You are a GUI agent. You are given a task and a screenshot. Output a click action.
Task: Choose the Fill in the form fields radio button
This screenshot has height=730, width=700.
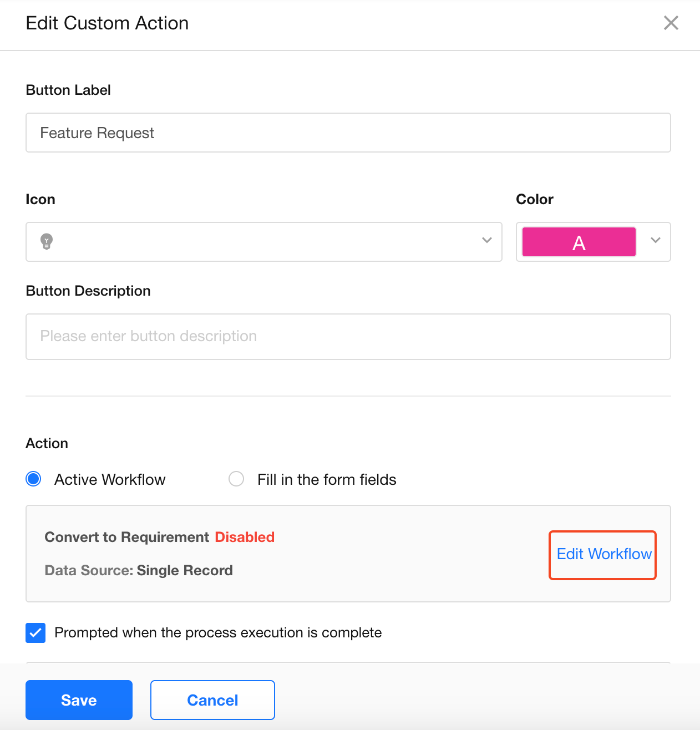pyautogui.click(x=236, y=479)
